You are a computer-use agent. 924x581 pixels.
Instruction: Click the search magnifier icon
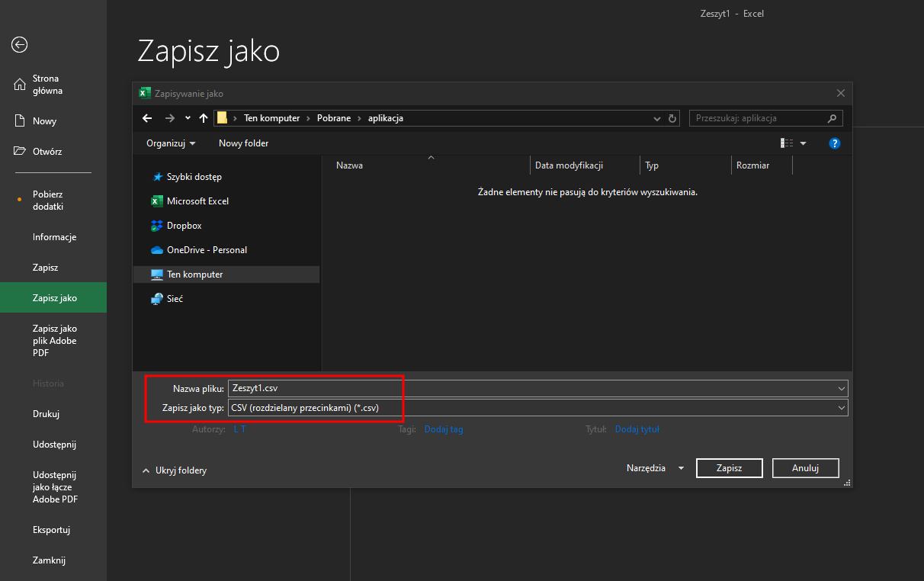click(832, 119)
